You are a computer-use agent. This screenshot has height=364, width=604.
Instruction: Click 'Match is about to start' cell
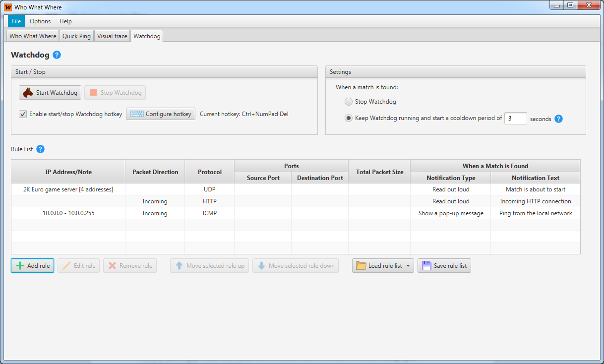[536, 189]
